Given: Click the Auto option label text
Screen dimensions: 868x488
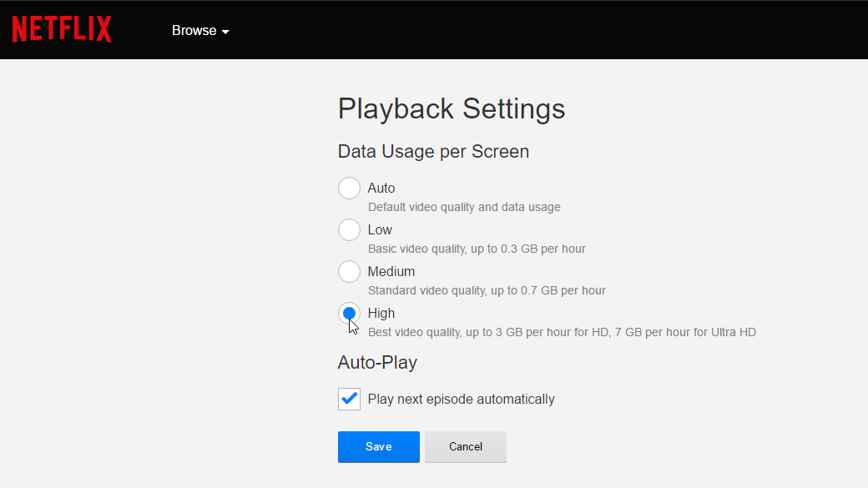Looking at the screenshot, I should coord(381,188).
